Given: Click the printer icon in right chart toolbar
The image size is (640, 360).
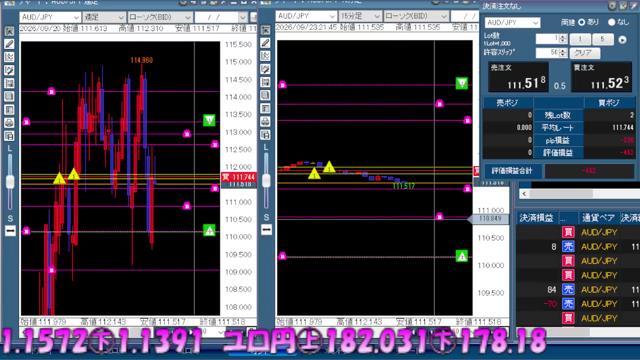Looking at the screenshot, I should [x=265, y=121].
